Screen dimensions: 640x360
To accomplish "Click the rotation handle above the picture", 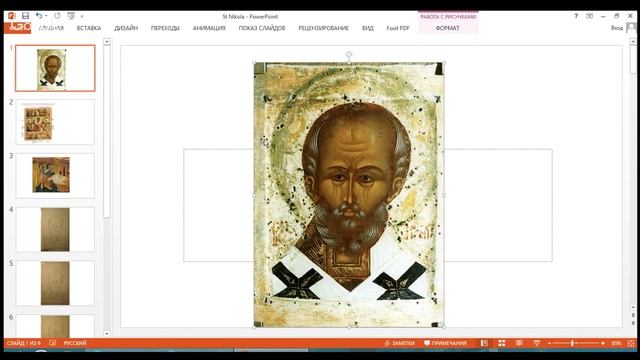I will click(349, 54).
